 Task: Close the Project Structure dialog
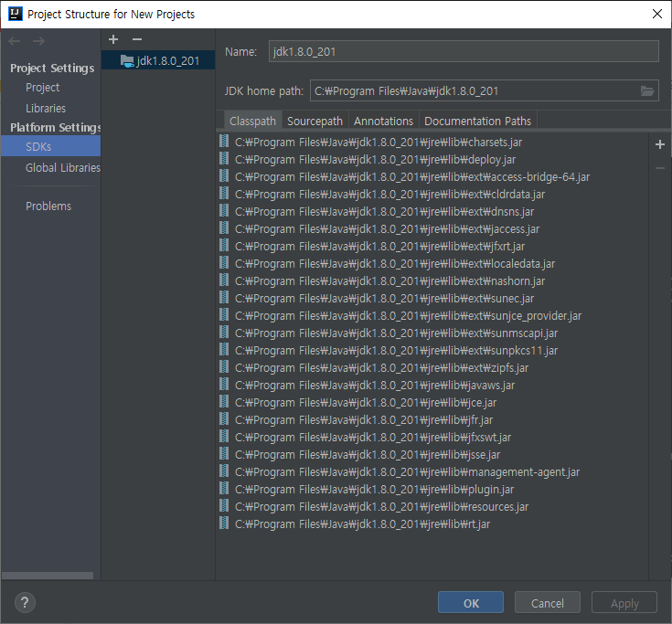click(x=657, y=14)
